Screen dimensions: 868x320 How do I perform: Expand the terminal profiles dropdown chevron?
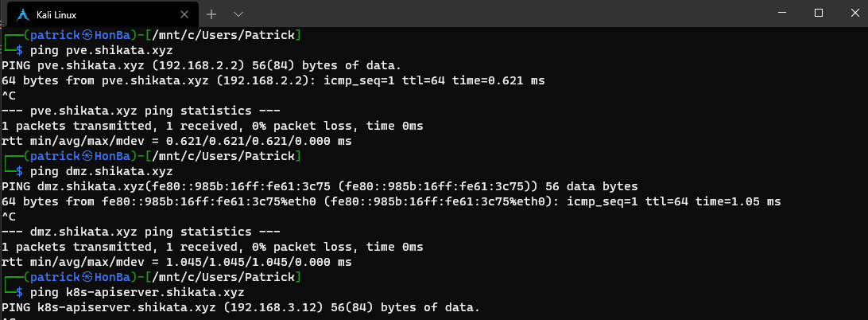pos(238,14)
